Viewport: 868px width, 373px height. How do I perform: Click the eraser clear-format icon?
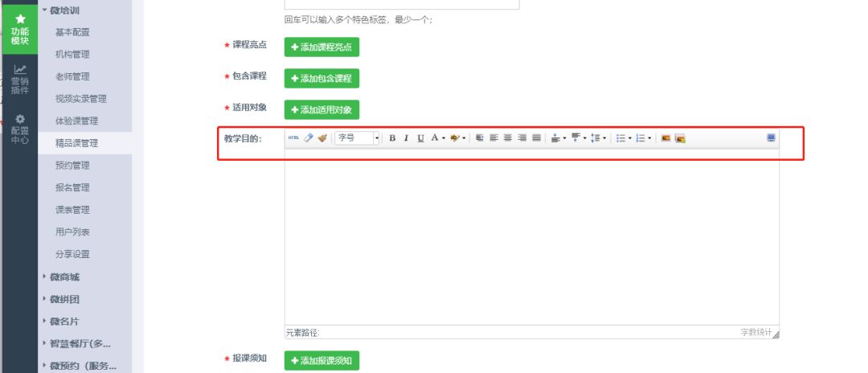tap(309, 137)
